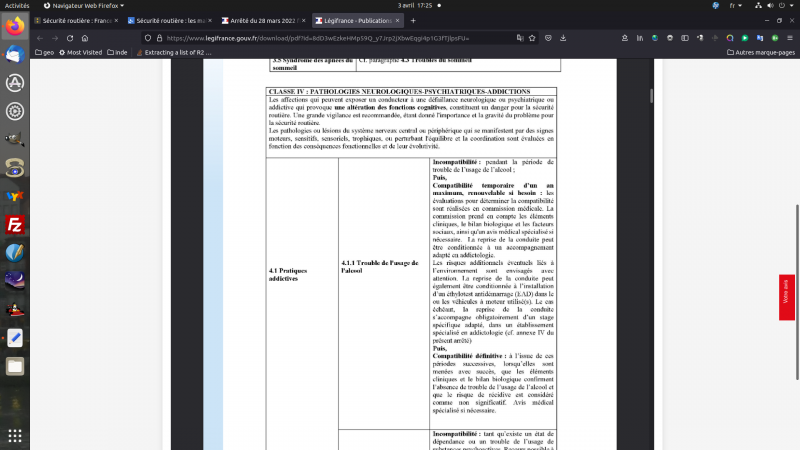Toggle the Firefox sidebar view icon

click(x=685, y=38)
